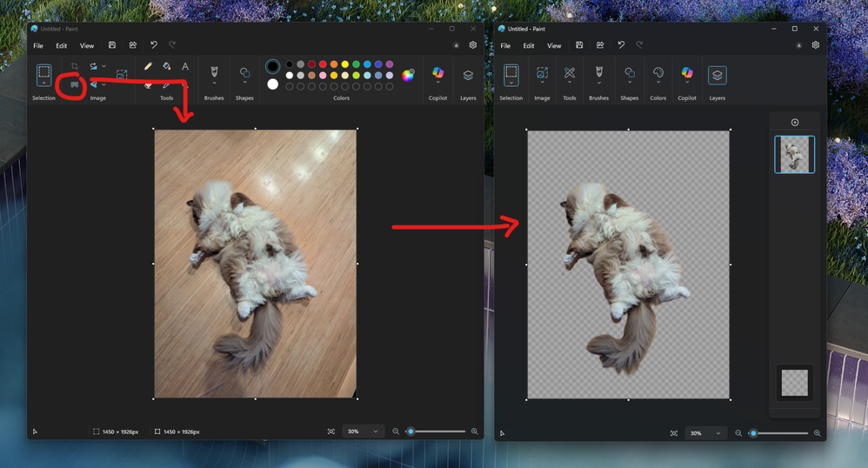Toggle the Layers panel in right window
Image resolution: width=868 pixels, height=468 pixels.
click(717, 76)
